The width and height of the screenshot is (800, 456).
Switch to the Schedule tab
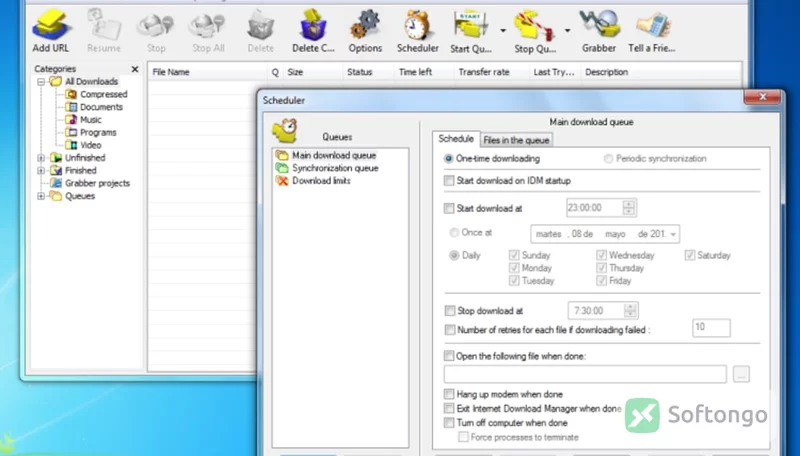456,139
